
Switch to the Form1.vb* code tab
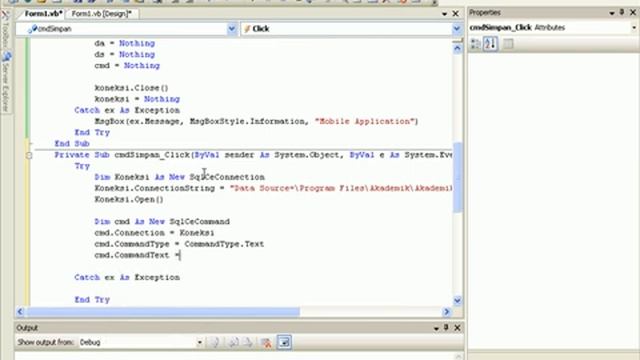coord(43,14)
